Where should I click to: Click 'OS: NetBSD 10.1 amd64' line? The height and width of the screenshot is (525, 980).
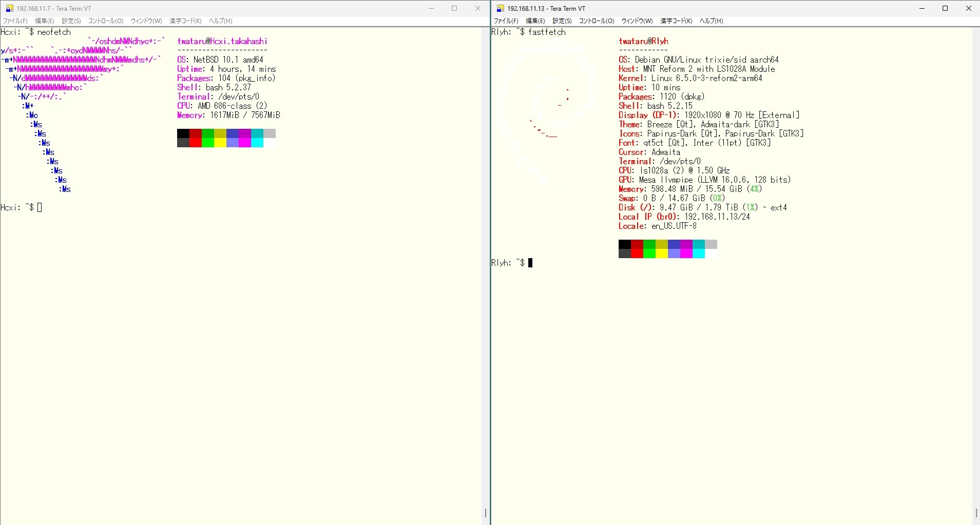(220, 60)
